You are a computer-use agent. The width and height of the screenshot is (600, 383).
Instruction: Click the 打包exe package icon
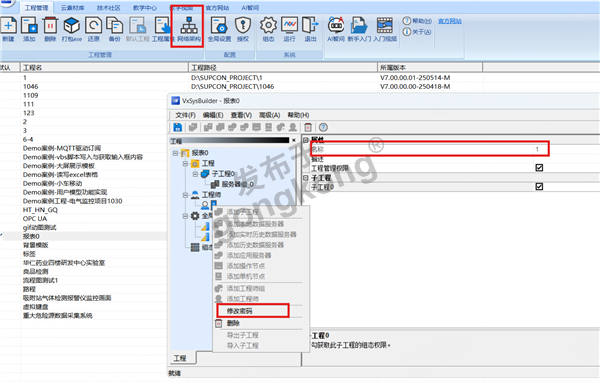tap(72, 26)
